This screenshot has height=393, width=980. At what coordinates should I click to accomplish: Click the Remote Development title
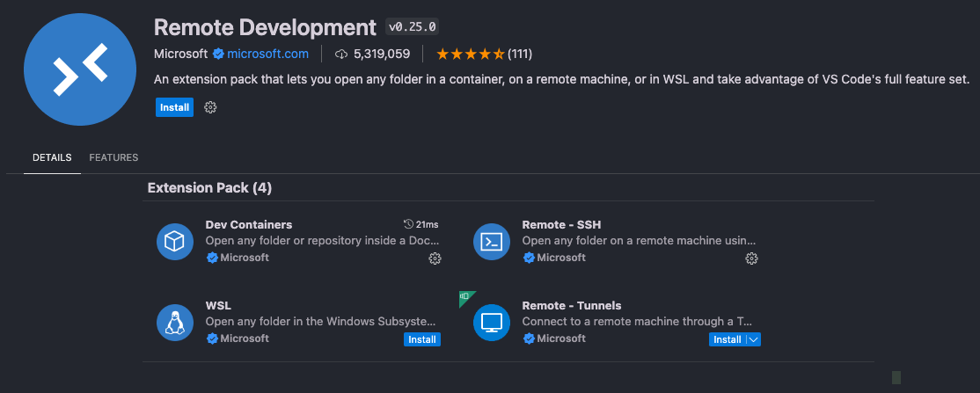pyautogui.click(x=265, y=27)
